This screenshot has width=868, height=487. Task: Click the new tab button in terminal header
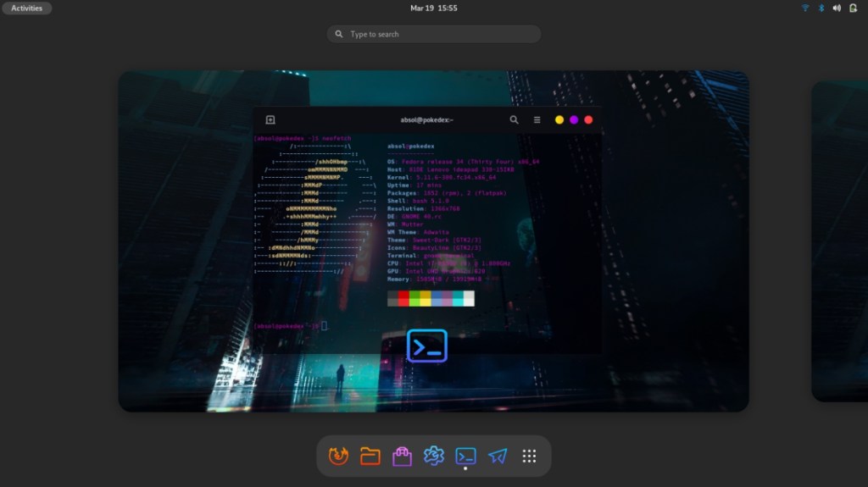pos(270,120)
